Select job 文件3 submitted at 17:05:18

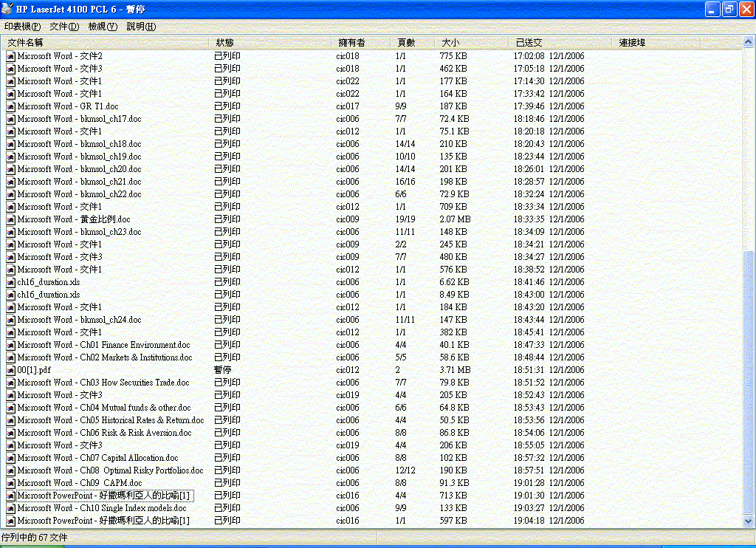(60, 69)
